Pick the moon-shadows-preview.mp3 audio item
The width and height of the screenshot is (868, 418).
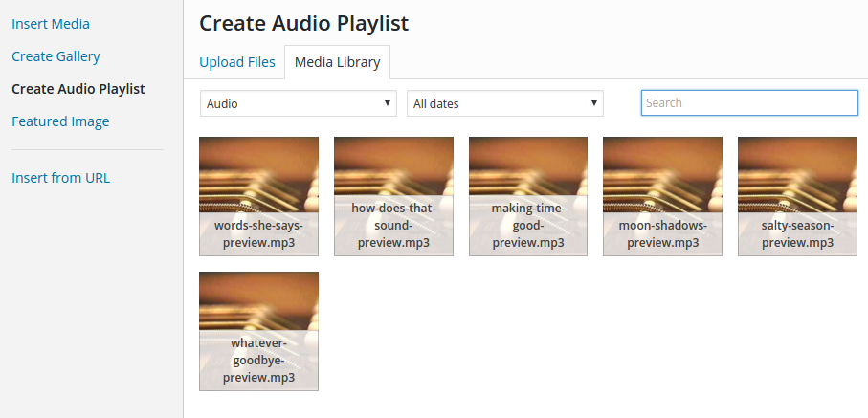(x=662, y=196)
